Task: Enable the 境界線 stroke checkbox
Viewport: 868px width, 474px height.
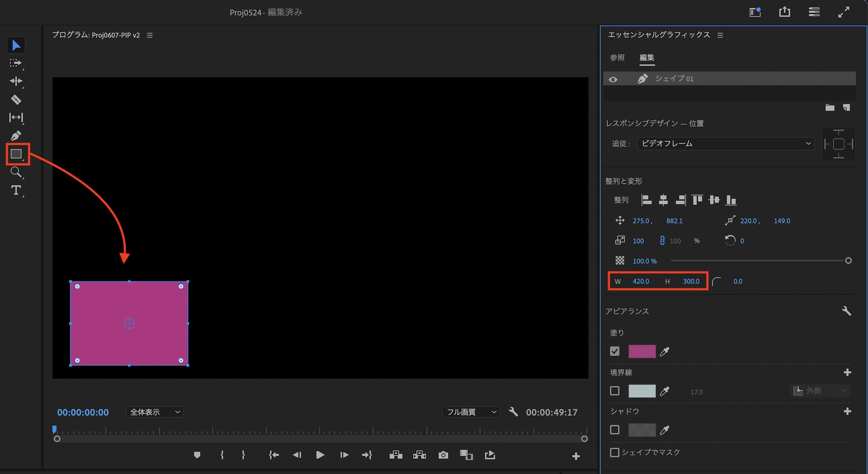Action: [x=615, y=391]
